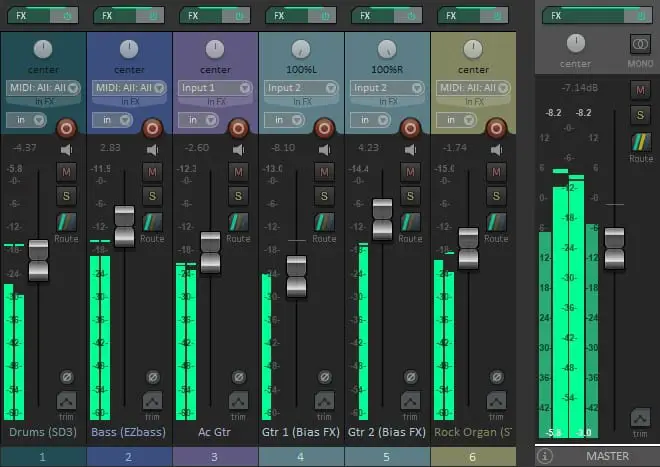Toggle monitoring speaker on Gtr 2 track

pos(410,149)
